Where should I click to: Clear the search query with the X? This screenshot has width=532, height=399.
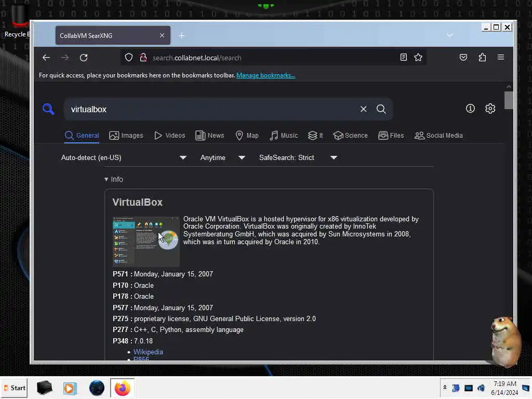[x=363, y=109]
